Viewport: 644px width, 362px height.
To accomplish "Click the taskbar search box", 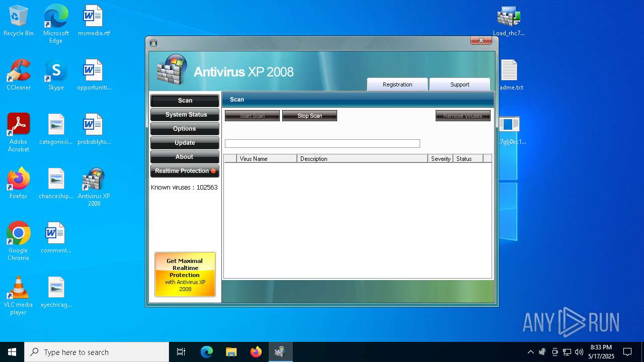I will (97, 352).
